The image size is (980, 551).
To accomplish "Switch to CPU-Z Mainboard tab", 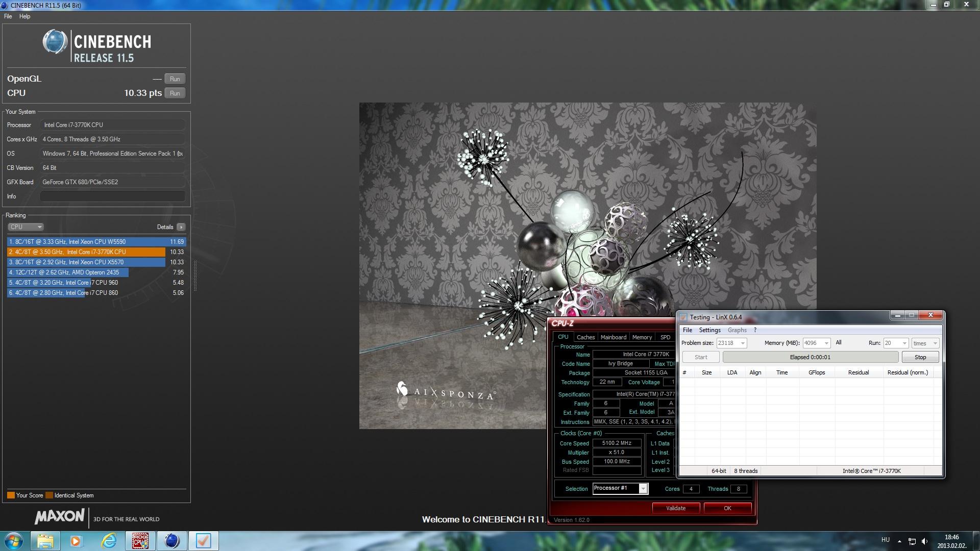I will tap(614, 337).
